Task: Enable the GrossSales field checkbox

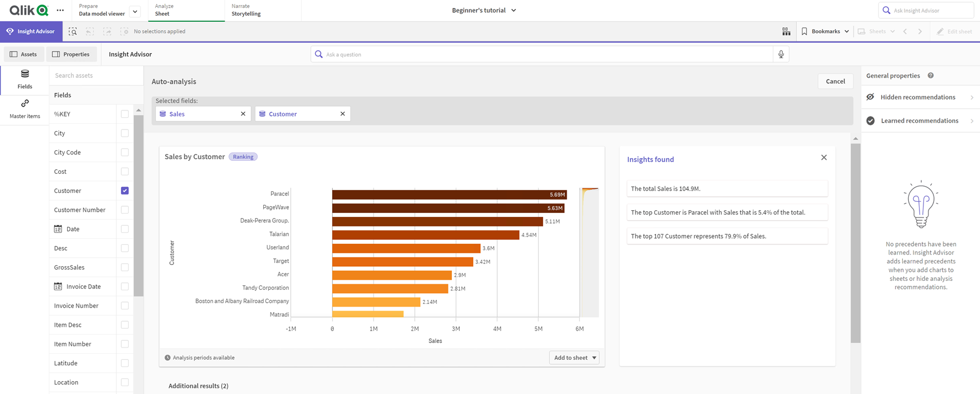Action: coord(125,267)
